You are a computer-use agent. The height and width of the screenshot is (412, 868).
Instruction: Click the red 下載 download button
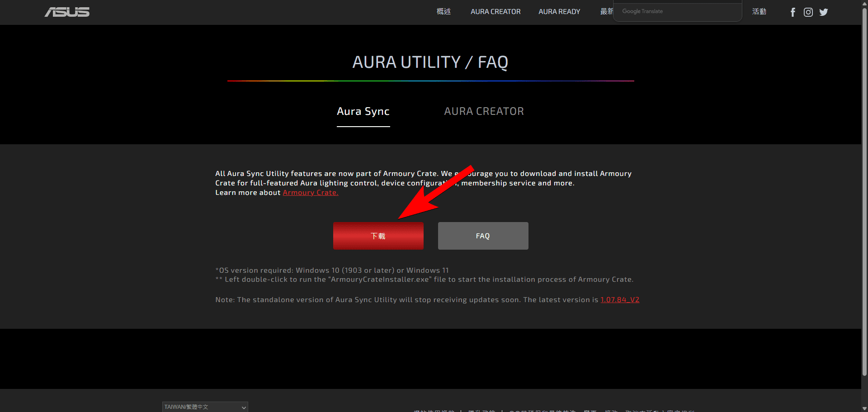click(378, 236)
